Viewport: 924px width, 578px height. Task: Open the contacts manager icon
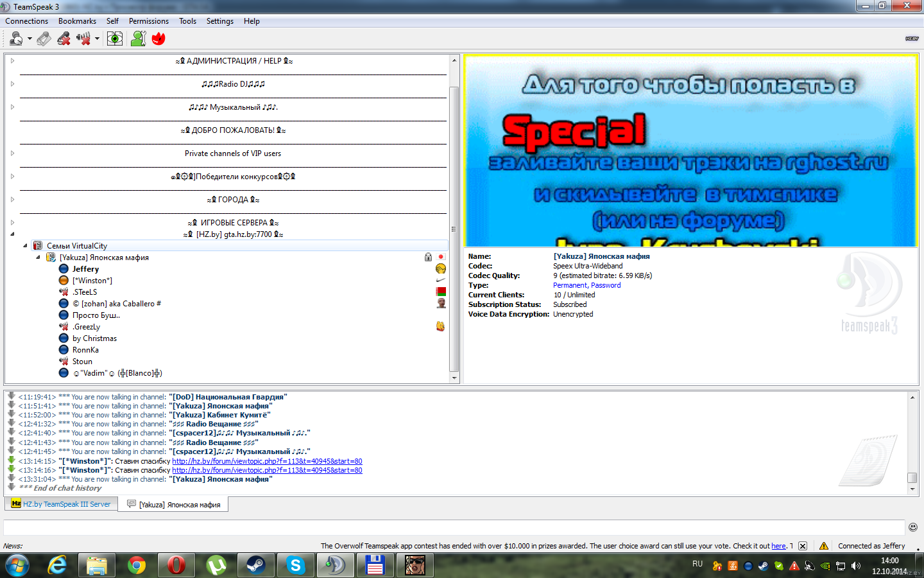pyautogui.click(x=138, y=39)
